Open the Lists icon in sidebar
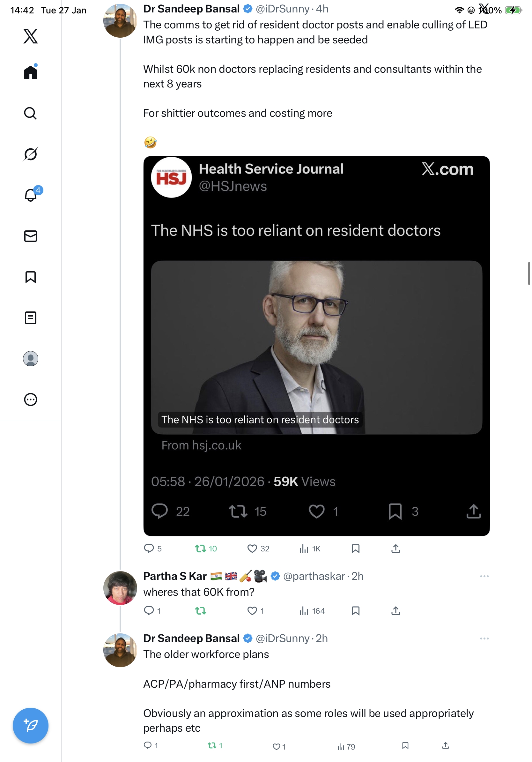Screen dimensions: 532x762 [x=31, y=318]
